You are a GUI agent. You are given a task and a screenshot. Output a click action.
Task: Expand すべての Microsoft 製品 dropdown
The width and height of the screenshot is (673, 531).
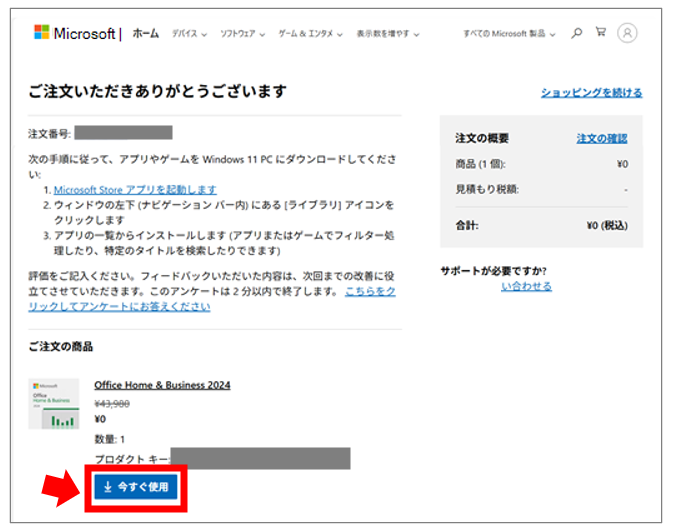(509, 33)
